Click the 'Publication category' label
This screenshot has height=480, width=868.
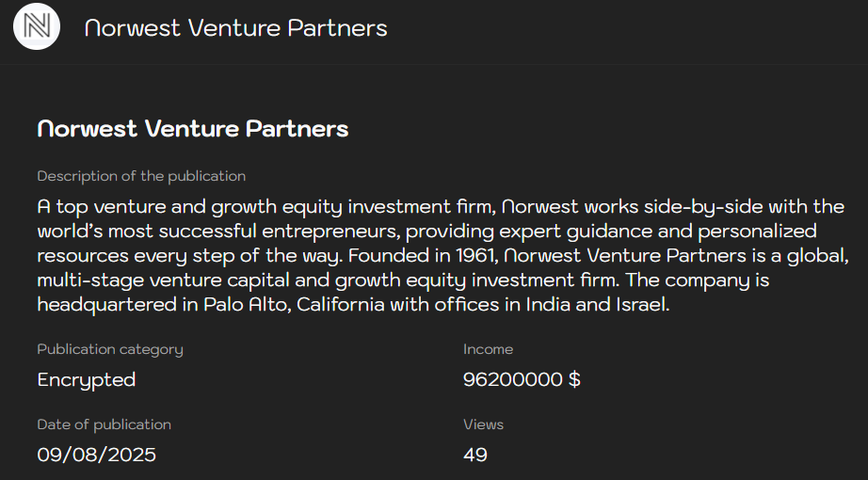click(x=110, y=349)
